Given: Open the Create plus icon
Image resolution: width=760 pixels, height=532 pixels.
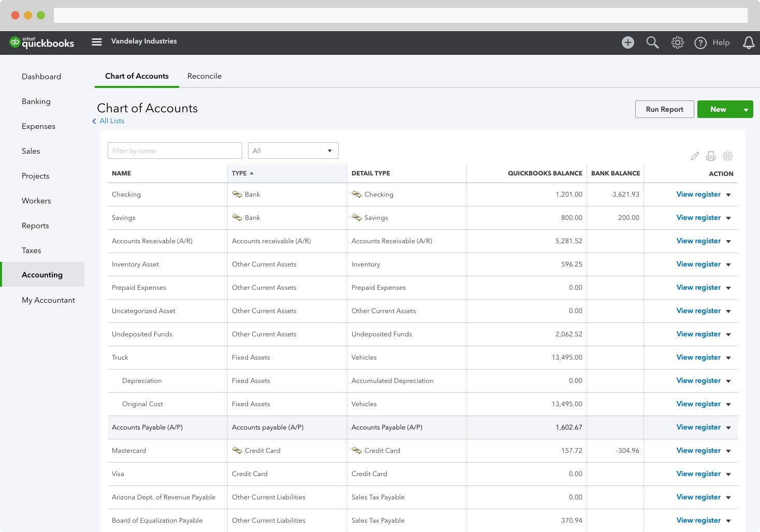Looking at the screenshot, I should coord(627,42).
